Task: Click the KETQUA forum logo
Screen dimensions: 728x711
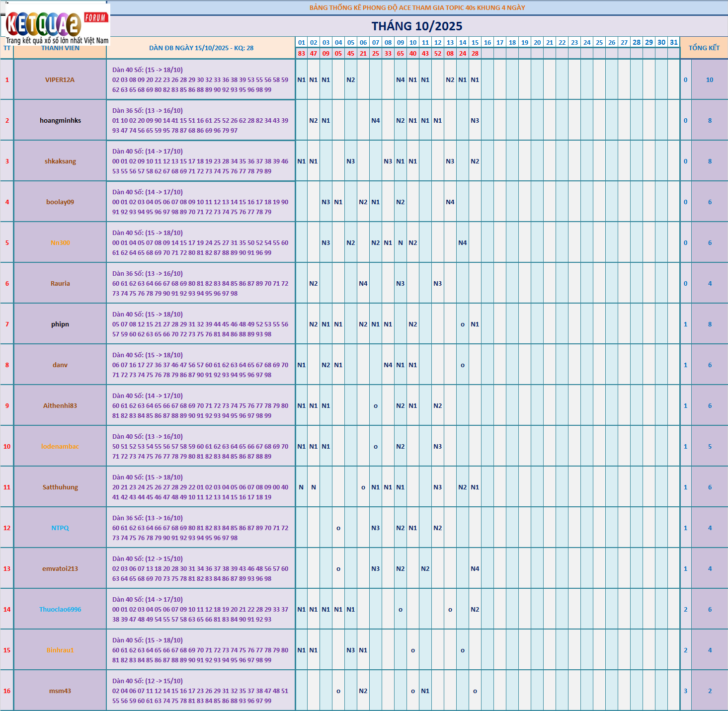Action: click(55, 23)
